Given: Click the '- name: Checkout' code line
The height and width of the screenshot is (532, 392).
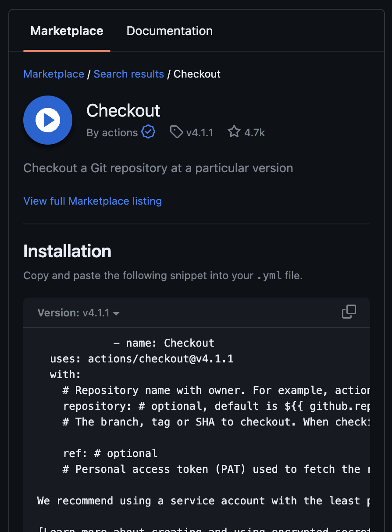Looking at the screenshot, I should coord(164,343).
